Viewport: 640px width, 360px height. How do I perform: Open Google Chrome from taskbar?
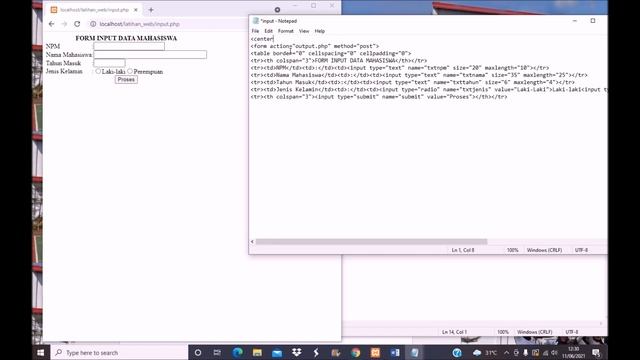point(356,352)
